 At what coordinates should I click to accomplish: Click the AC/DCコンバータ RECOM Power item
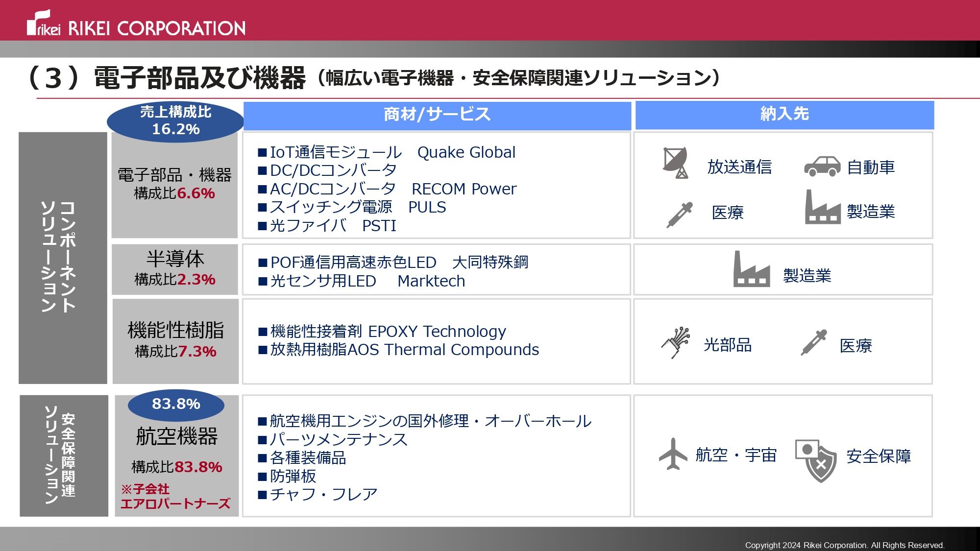[387, 189]
